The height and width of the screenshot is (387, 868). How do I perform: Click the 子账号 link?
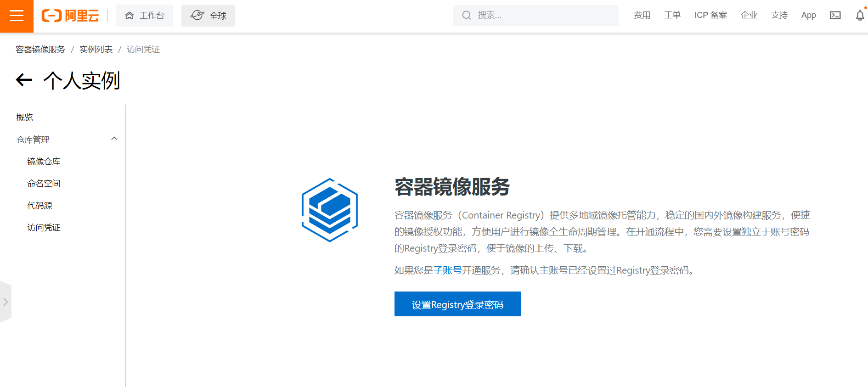447,270
